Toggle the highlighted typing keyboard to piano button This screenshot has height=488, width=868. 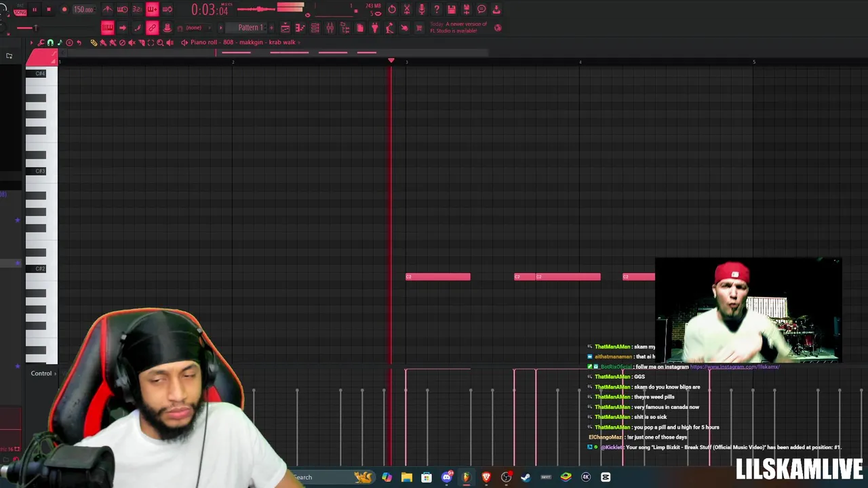107,28
